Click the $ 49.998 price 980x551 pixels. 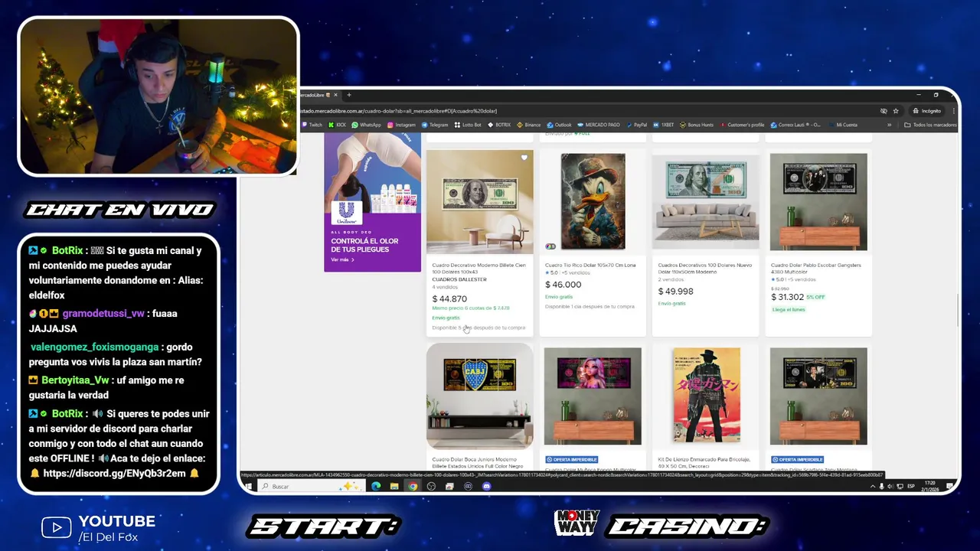coord(675,292)
